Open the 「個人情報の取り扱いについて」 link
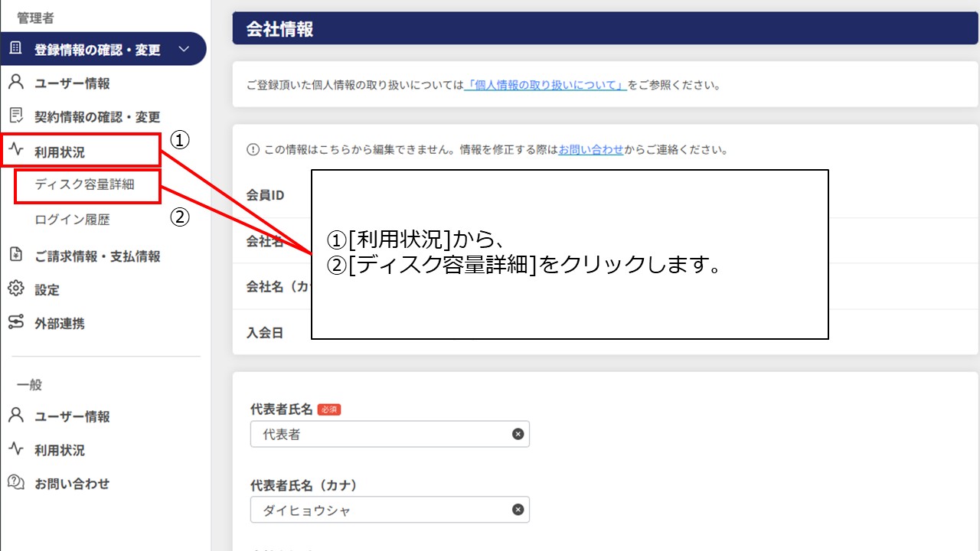Viewport: 980px width, 551px height. 546,85
